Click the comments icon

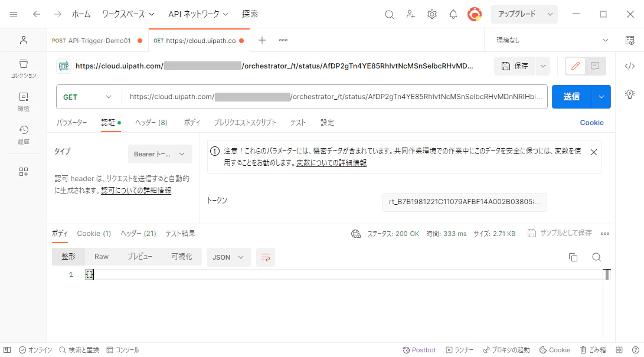tap(595, 66)
